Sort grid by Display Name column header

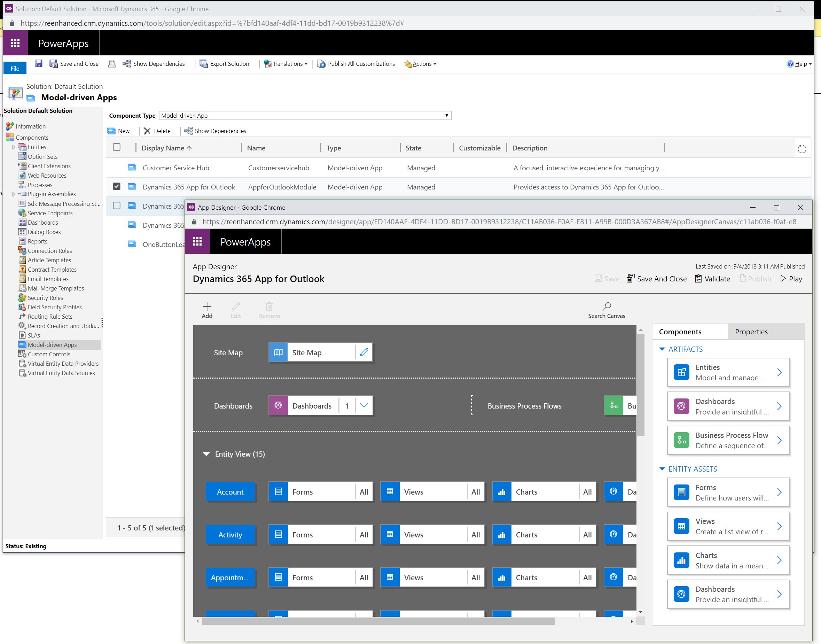(x=167, y=148)
